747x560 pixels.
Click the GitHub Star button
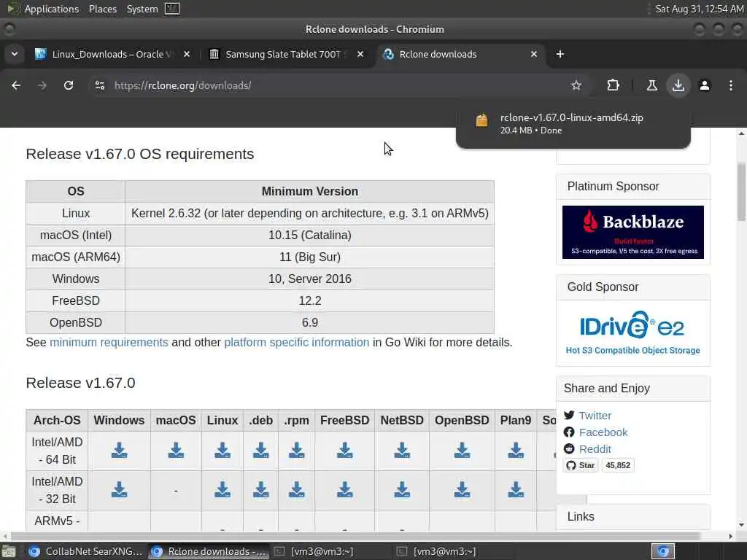[x=581, y=465]
